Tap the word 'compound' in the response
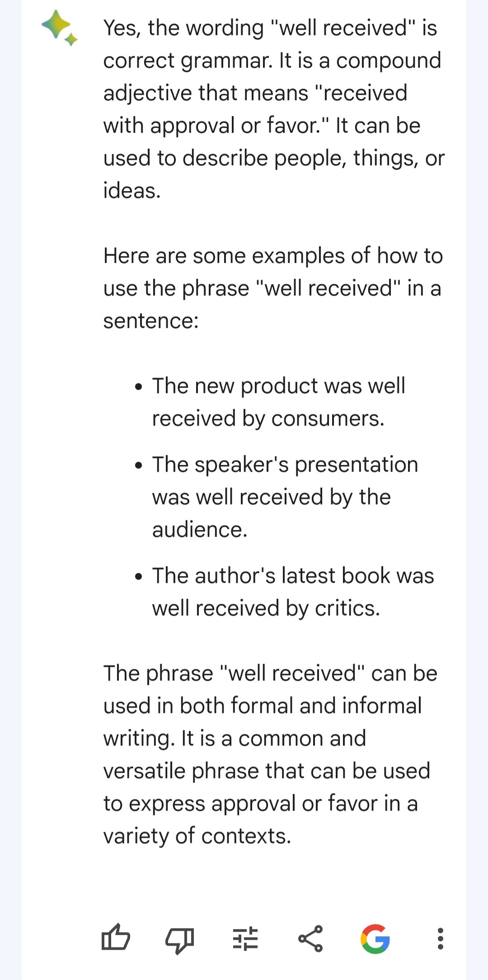Screen dimensions: 488x980 [389, 61]
